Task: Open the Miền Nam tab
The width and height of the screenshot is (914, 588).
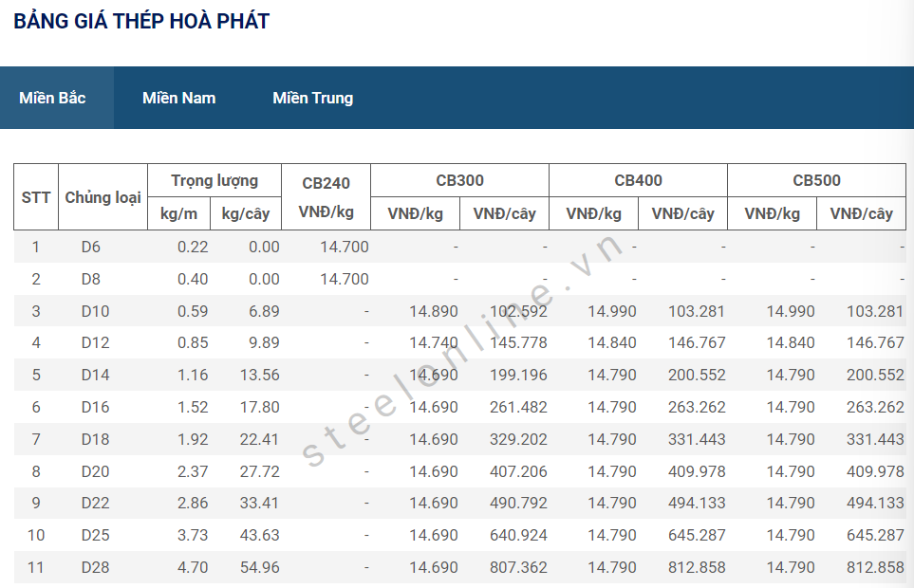Action: point(179,98)
